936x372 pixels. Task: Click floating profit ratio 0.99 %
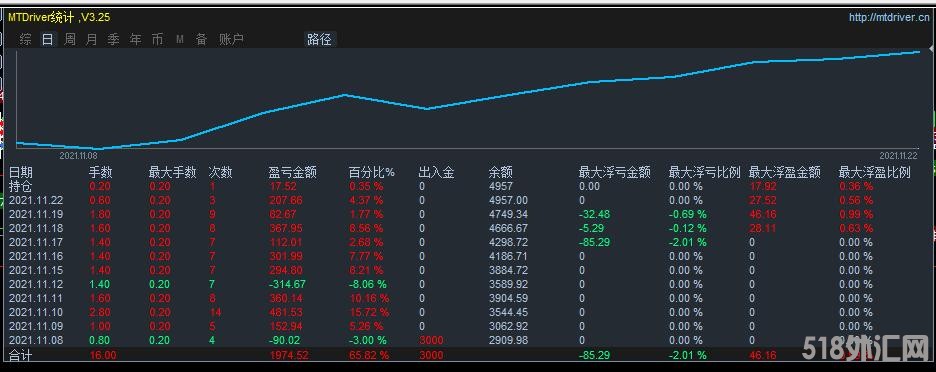pos(855,214)
